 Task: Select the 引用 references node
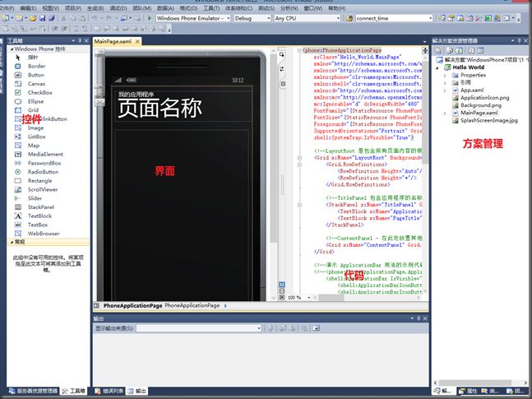(x=465, y=82)
